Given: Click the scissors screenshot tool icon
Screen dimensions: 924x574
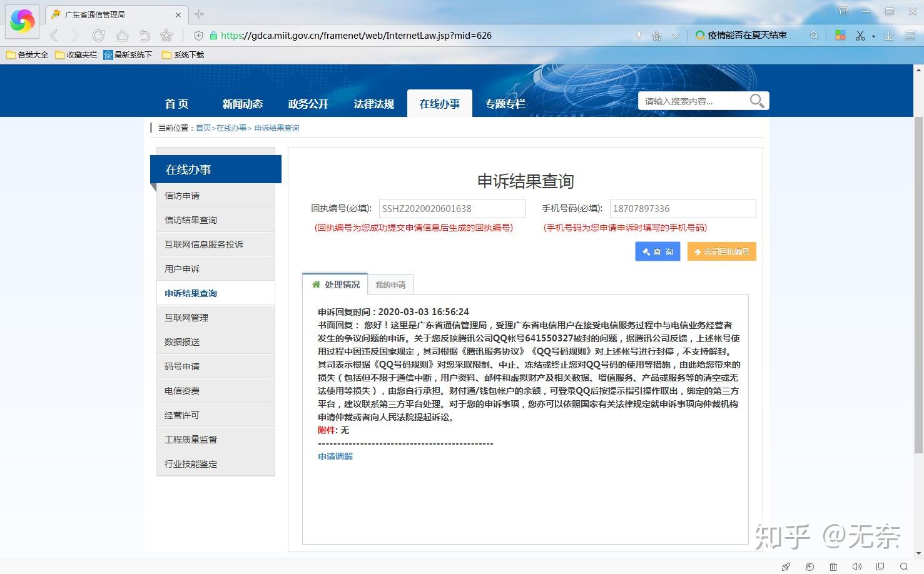Looking at the screenshot, I should [861, 36].
